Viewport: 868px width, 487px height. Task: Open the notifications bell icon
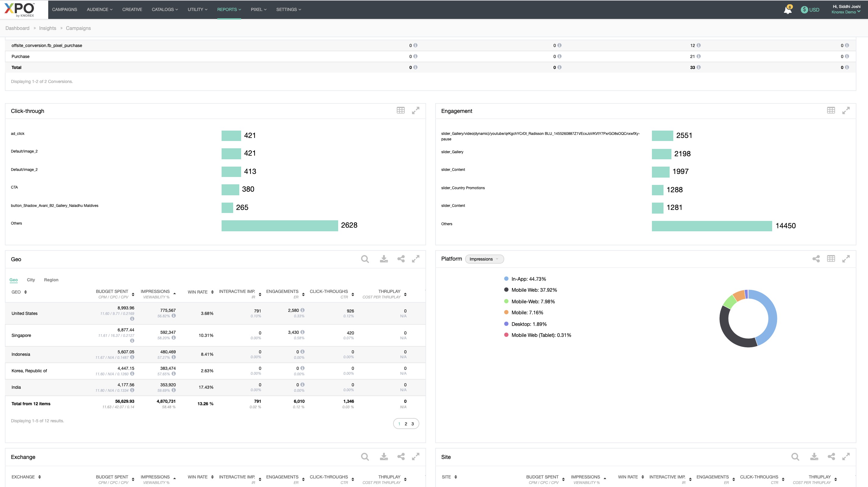click(x=787, y=10)
